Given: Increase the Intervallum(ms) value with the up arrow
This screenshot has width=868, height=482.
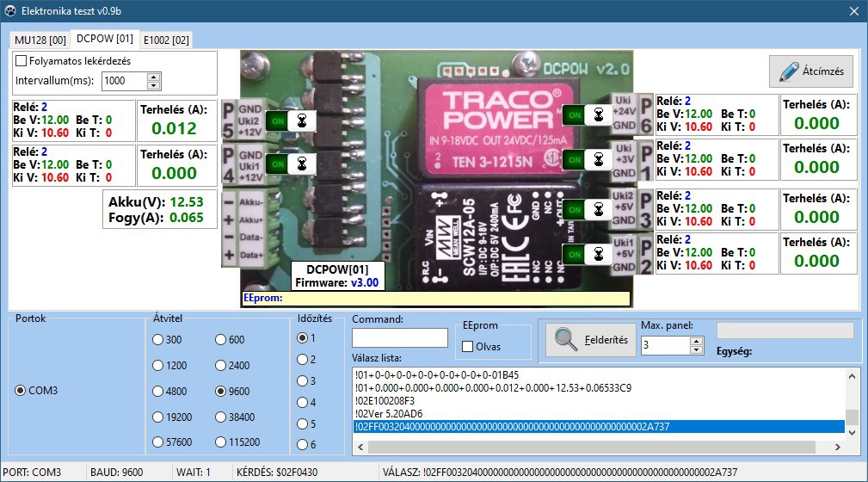Looking at the screenshot, I should coord(154,76).
